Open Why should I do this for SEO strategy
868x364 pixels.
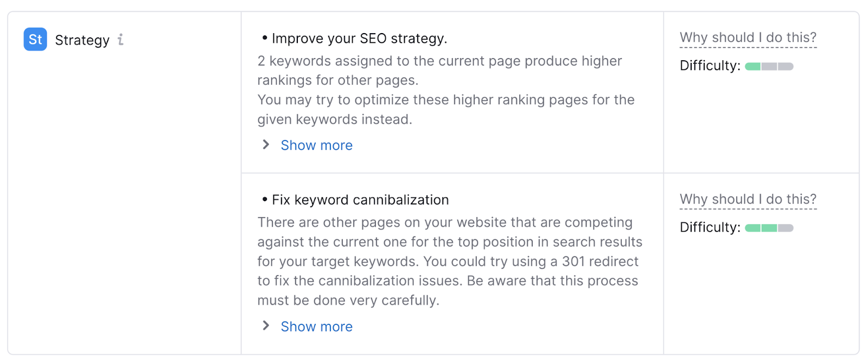[x=748, y=37]
